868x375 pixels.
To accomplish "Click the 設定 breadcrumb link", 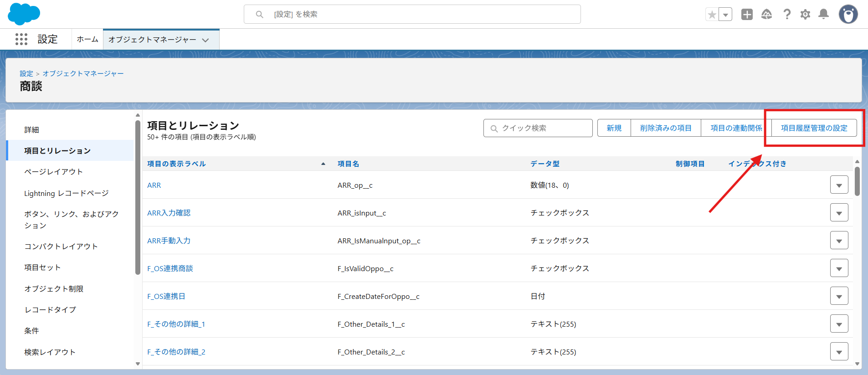I will coord(26,73).
